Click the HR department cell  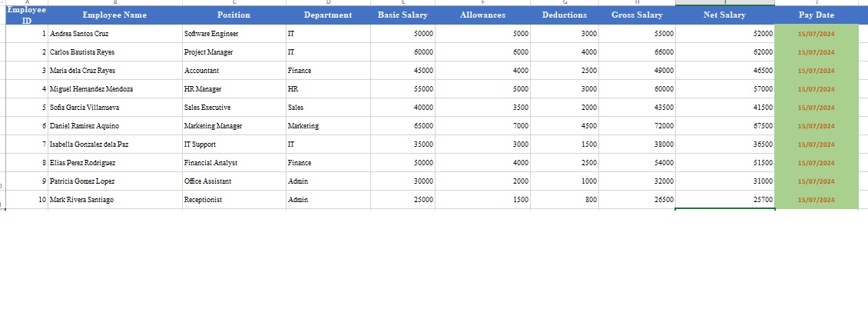[x=327, y=89]
